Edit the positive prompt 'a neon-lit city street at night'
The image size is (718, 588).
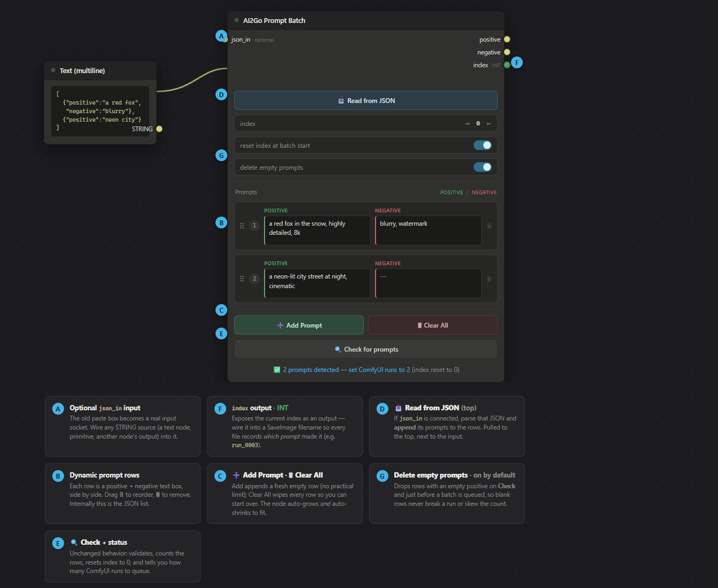point(317,283)
